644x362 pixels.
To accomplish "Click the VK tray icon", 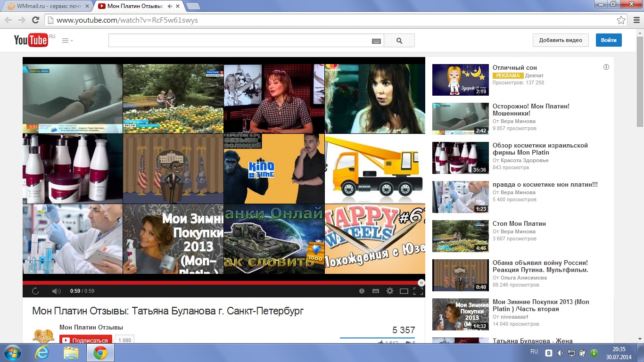I will tap(549, 353).
